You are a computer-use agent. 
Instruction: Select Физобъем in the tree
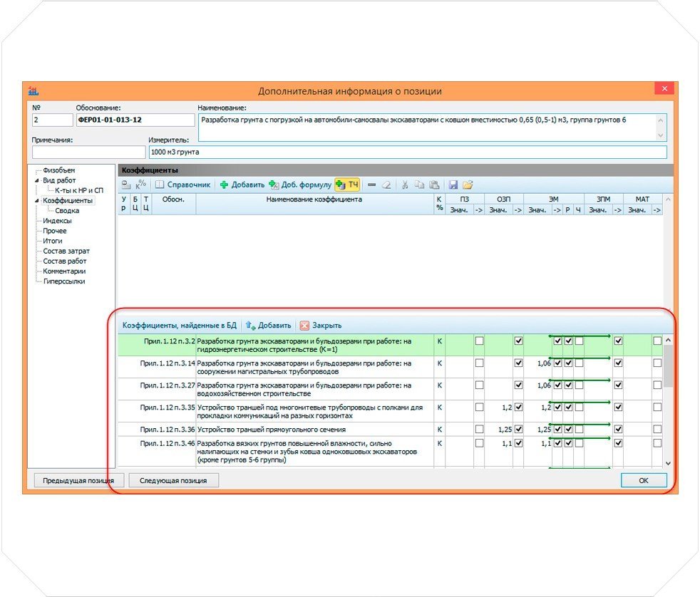[59, 170]
